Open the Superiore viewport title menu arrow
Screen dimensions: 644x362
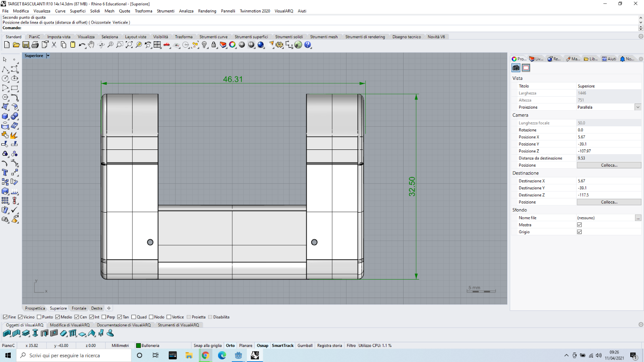point(48,56)
